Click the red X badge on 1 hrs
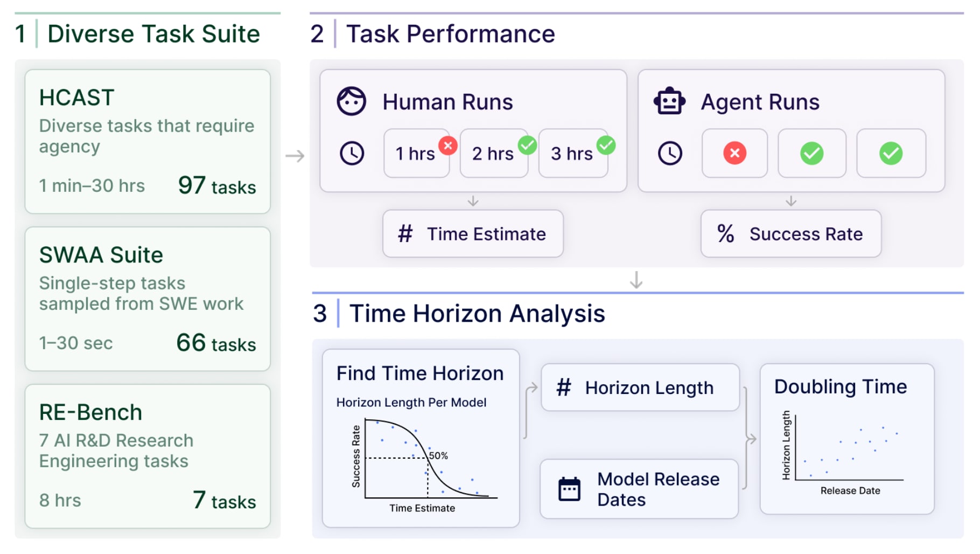The width and height of the screenshot is (980, 554). click(x=448, y=145)
